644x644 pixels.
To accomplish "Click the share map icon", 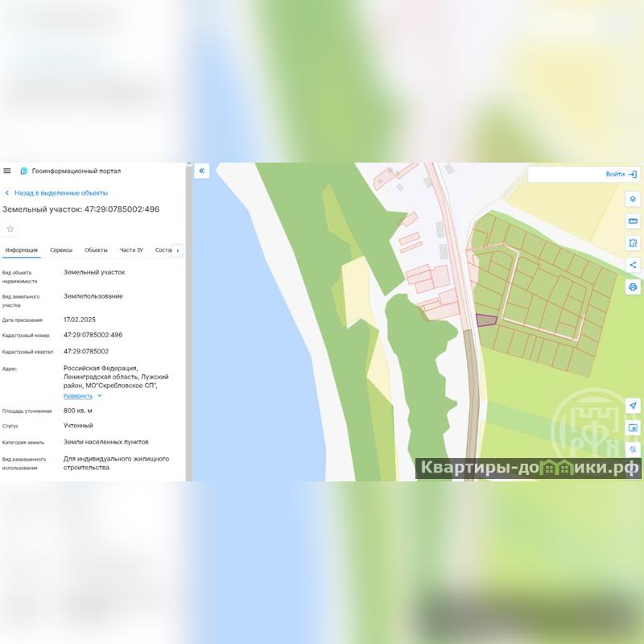I will click(x=633, y=265).
